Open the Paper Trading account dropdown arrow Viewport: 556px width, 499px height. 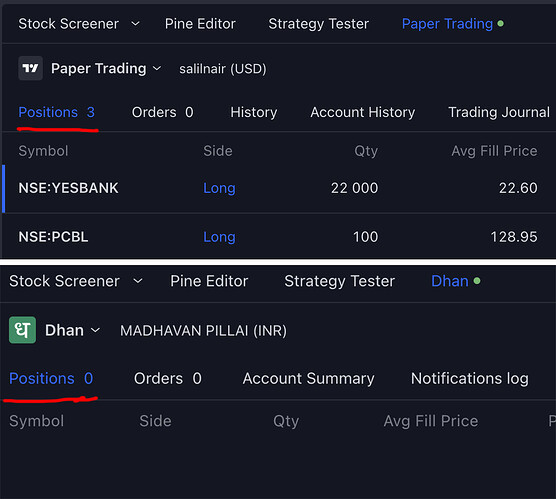(x=157, y=68)
